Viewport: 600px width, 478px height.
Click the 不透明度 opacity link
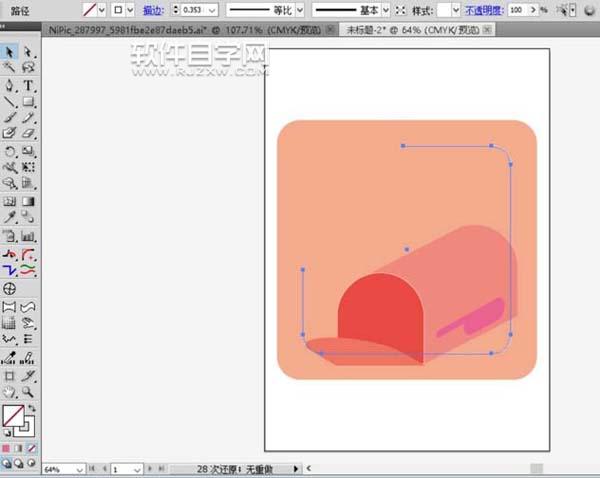coord(483,9)
